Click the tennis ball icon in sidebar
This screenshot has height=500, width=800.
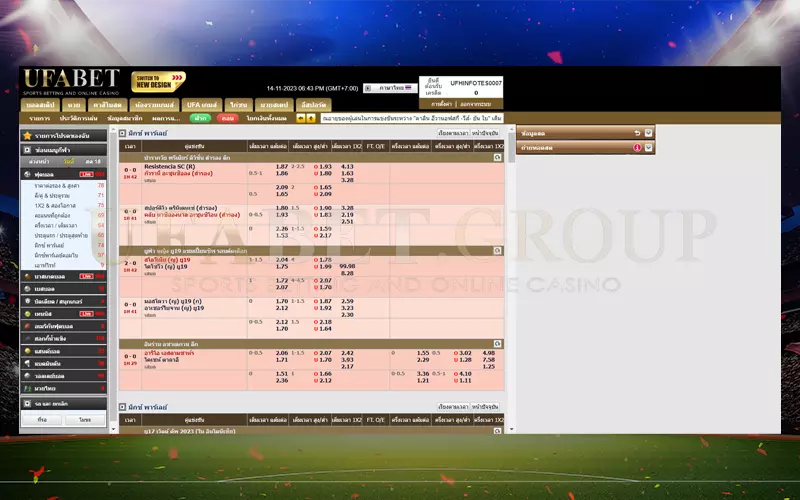pyautogui.click(x=27, y=313)
